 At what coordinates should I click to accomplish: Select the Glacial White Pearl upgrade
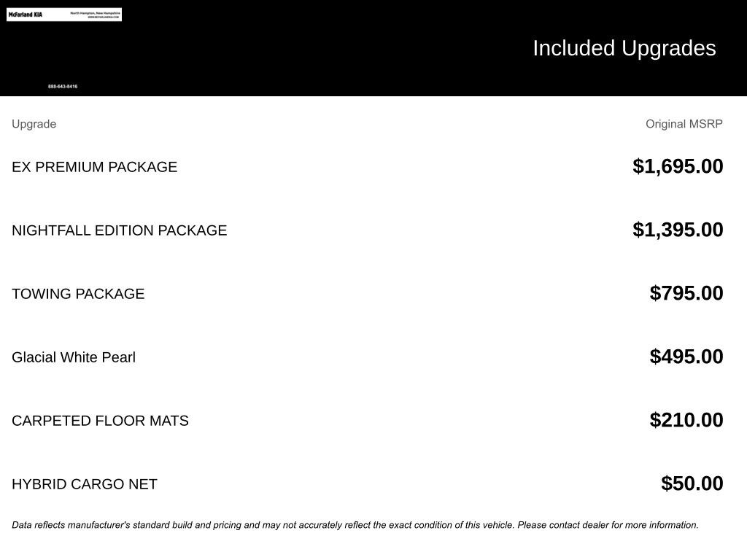click(74, 357)
